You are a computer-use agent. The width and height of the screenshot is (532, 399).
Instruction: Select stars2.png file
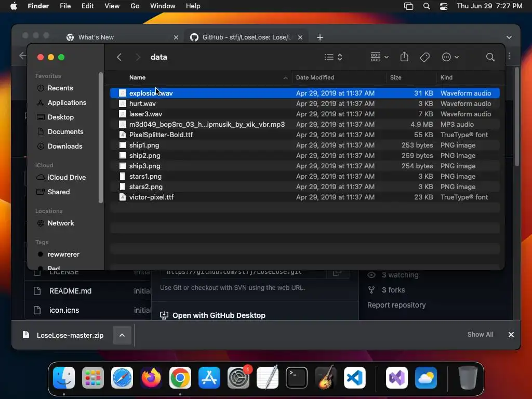pyautogui.click(x=304, y=187)
